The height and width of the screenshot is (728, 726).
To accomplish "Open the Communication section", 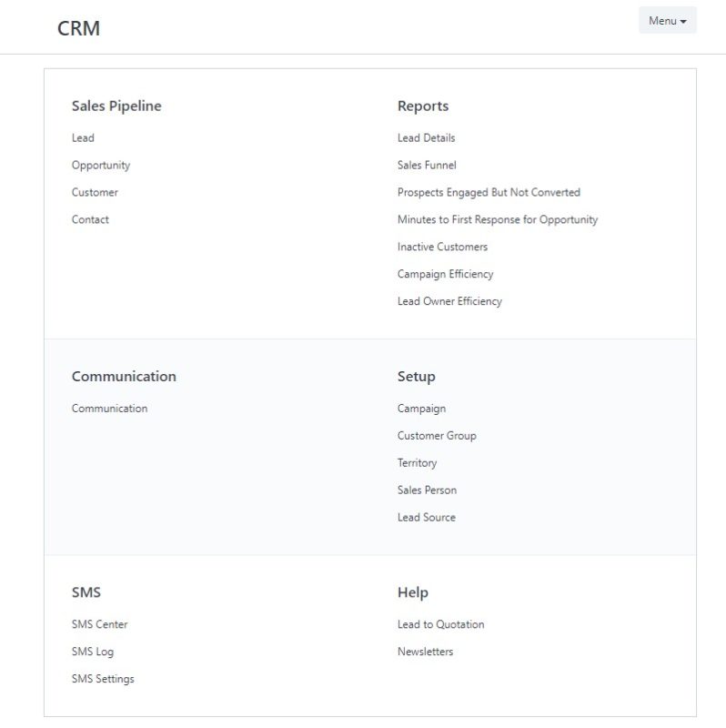I will [109, 408].
